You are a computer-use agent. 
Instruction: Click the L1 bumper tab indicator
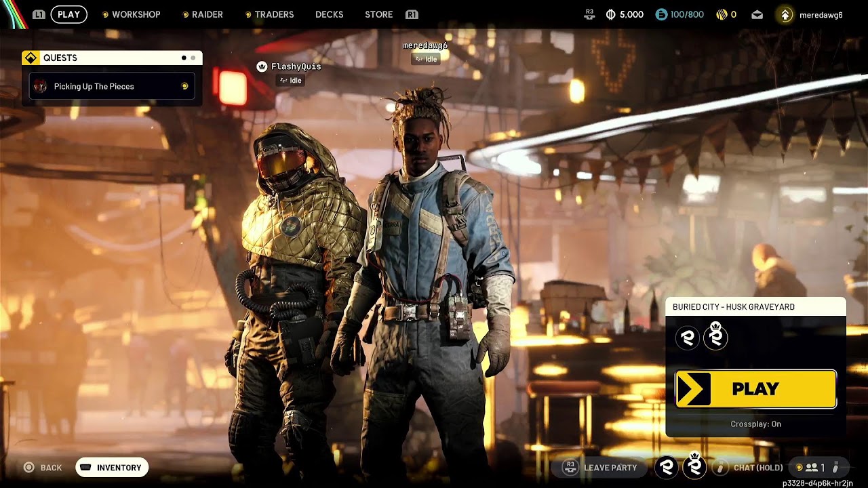tap(39, 14)
